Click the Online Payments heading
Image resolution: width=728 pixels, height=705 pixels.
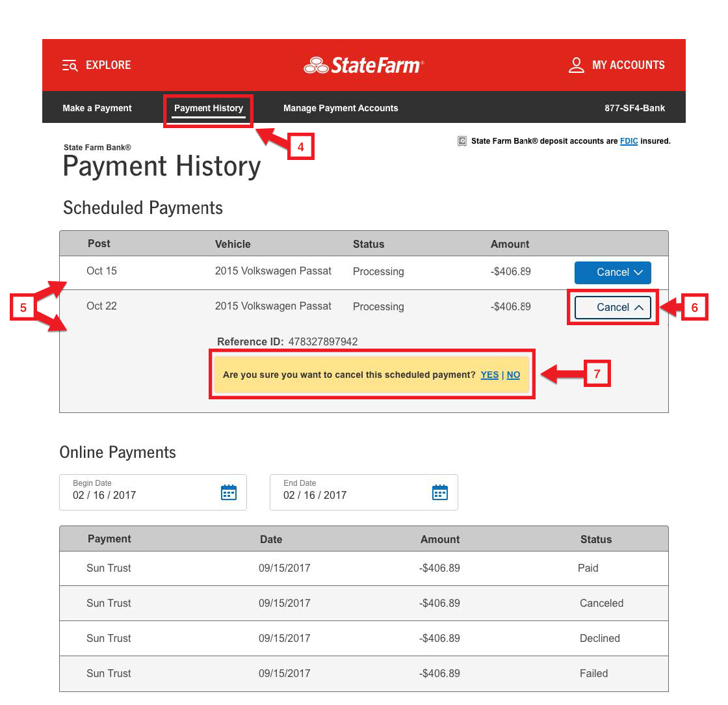point(118,453)
